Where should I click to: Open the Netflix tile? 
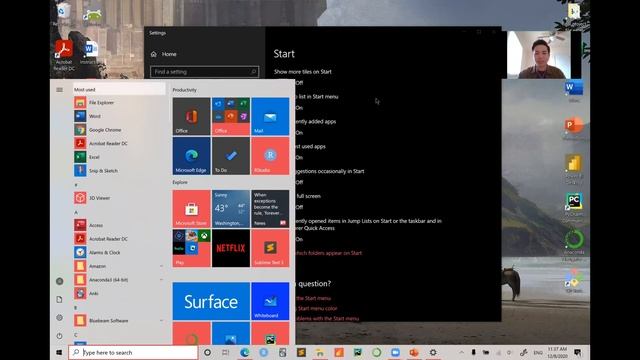[x=231, y=248]
